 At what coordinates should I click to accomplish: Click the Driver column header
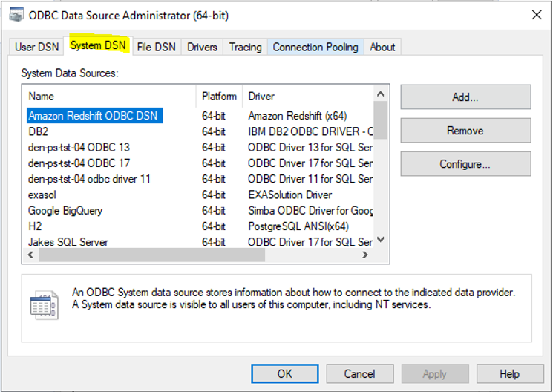coord(309,97)
